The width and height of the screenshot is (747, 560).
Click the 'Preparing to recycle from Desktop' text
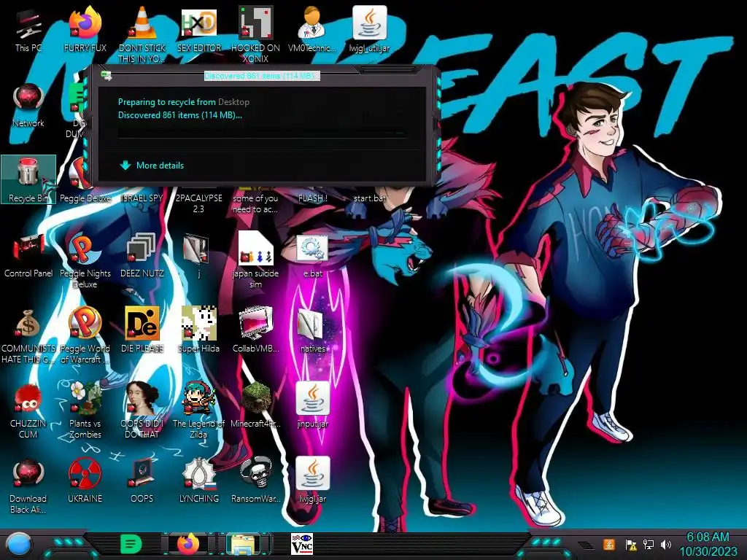pos(183,102)
